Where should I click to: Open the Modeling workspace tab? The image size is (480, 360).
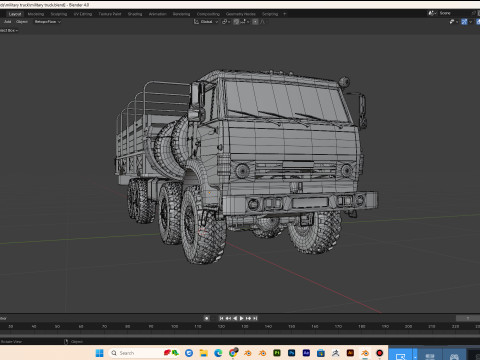(36, 14)
